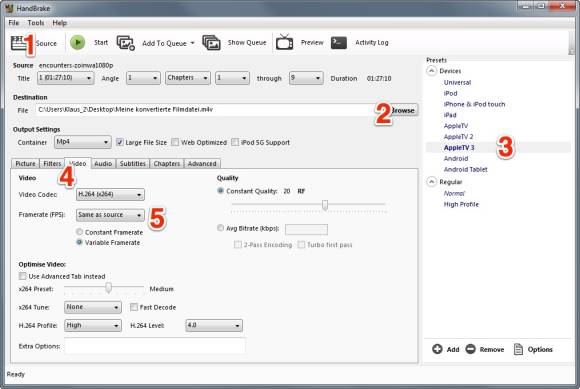This screenshot has height=389, width=580.
Task: Open the Container Mp4 dropdown
Action: click(83, 142)
